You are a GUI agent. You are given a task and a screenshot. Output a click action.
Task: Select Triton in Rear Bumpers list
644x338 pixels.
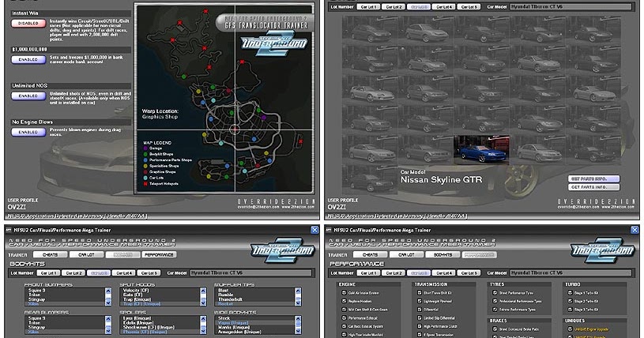point(35,323)
